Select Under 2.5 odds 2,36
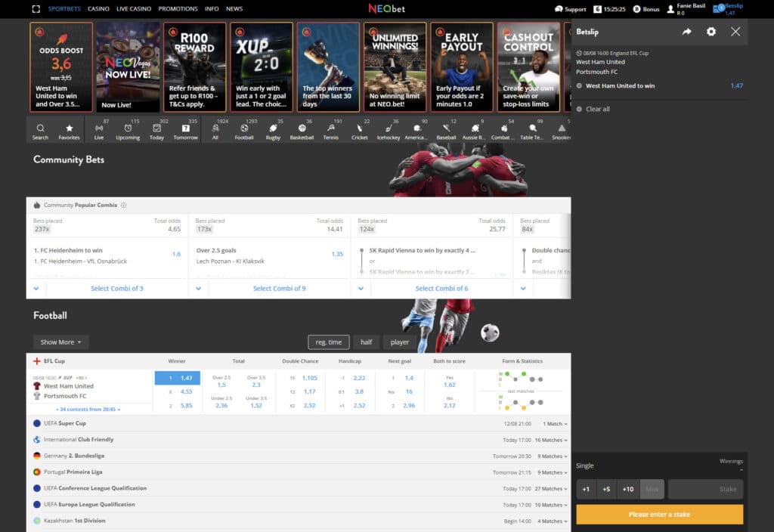Image resolution: width=774 pixels, height=532 pixels. pos(221,402)
